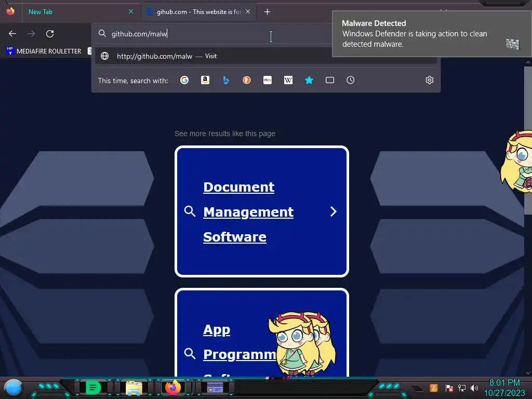
Task: Search this time with Amazon
Action: click(x=205, y=80)
